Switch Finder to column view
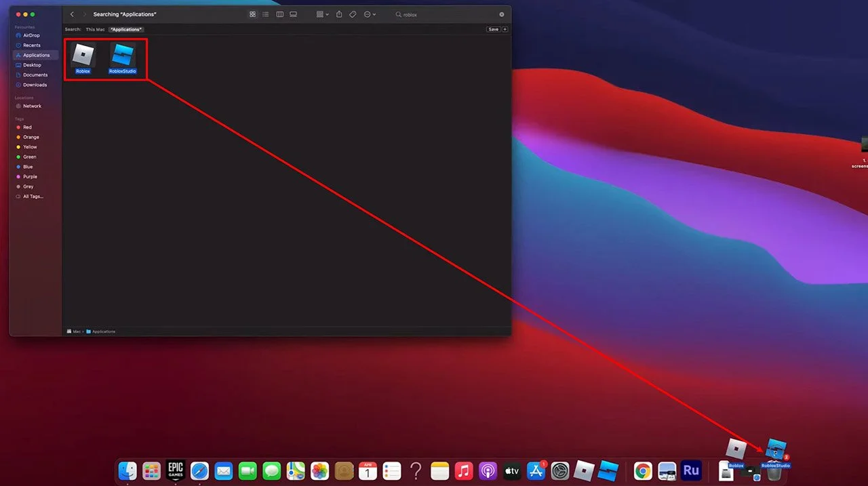The height and width of the screenshot is (486, 868). click(279, 14)
